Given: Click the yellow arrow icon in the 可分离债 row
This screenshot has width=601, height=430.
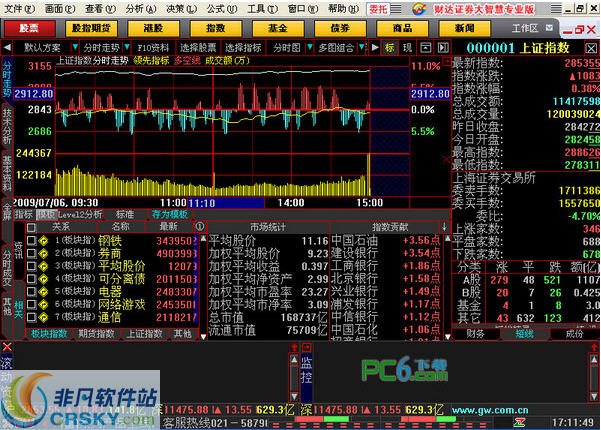Looking at the screenshot, I should click(x=43, y=279).
